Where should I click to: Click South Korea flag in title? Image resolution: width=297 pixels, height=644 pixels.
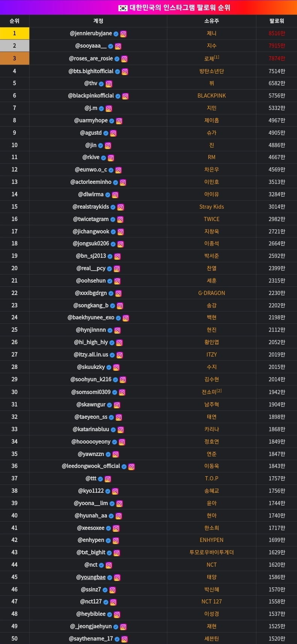click(123, 8)
